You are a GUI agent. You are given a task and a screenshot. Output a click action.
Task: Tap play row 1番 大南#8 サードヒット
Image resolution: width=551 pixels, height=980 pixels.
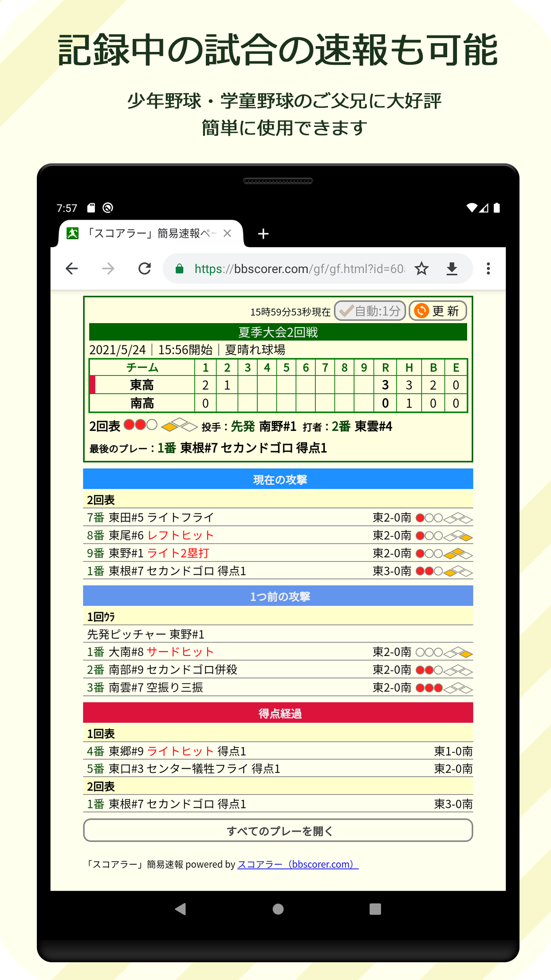[278, 652]
